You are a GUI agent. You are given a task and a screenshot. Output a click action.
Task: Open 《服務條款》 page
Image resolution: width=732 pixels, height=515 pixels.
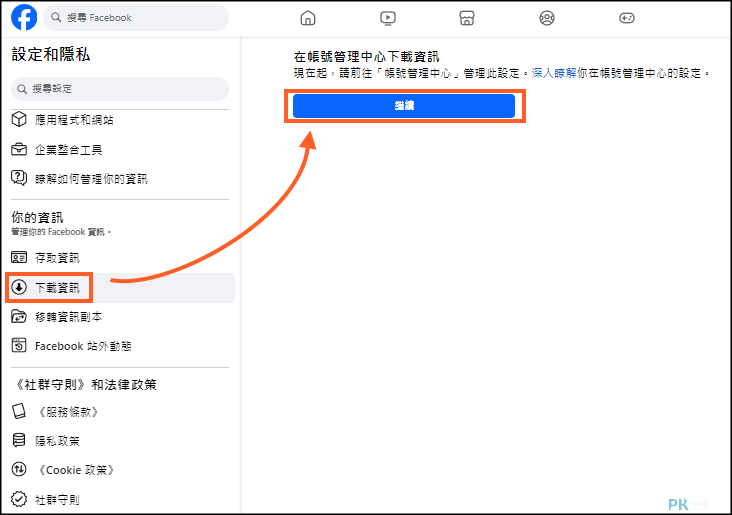click(x=68, y=412)
